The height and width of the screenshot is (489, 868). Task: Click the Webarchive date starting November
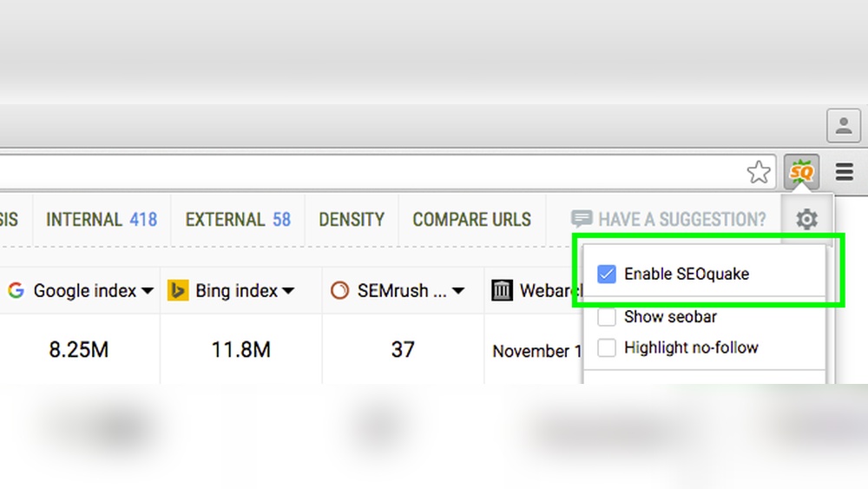tap(537, 351)
